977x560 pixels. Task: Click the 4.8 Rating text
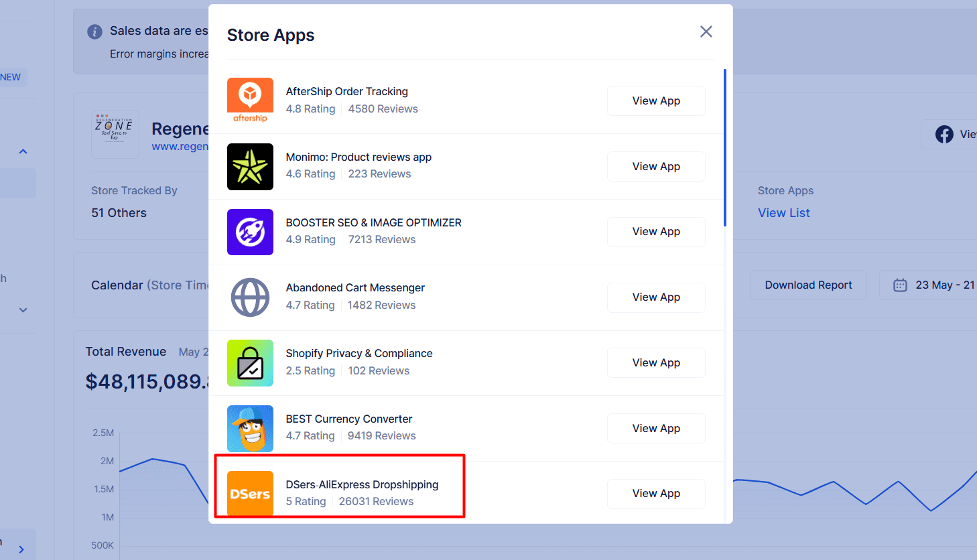coord(310,109)
